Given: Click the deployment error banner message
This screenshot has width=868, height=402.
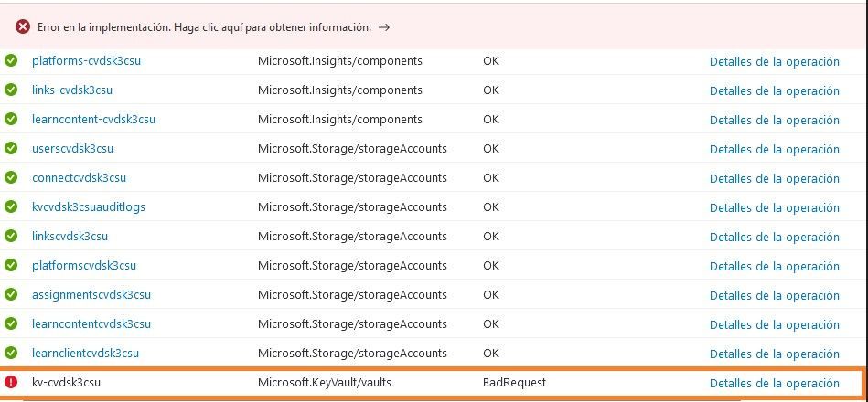Looking at the screenshot, I should (x=204, y=27).
